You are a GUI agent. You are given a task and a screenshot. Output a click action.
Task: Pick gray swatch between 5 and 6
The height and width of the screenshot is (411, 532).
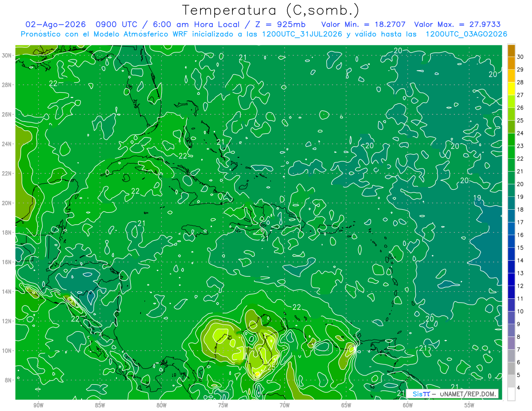[511, 368]
